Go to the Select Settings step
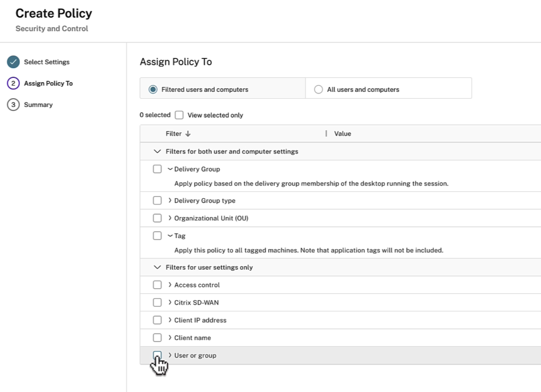 click(47, 62)
